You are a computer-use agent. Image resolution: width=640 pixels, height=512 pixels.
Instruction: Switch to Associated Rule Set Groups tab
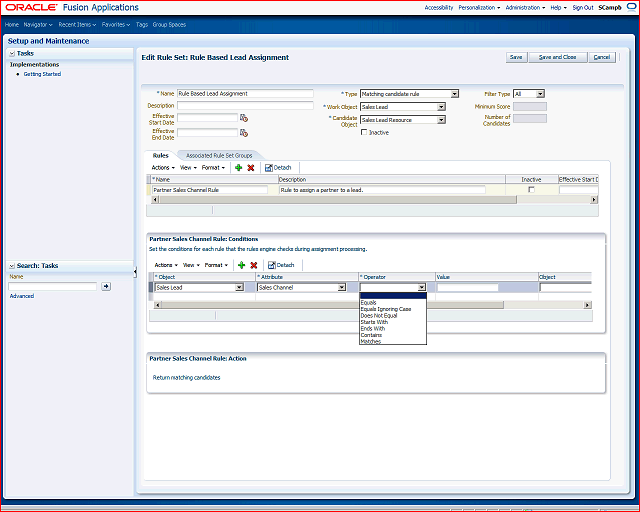coord(219,156)
